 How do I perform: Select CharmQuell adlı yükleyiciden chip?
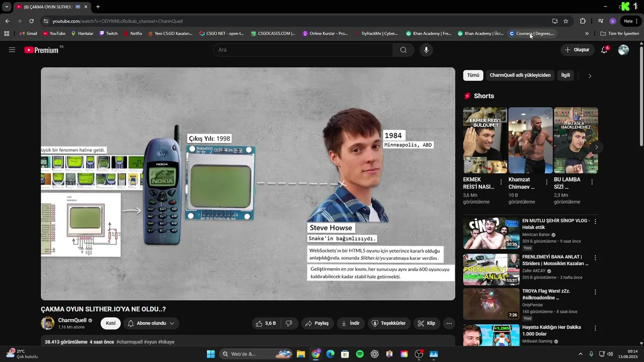(520, 75)
